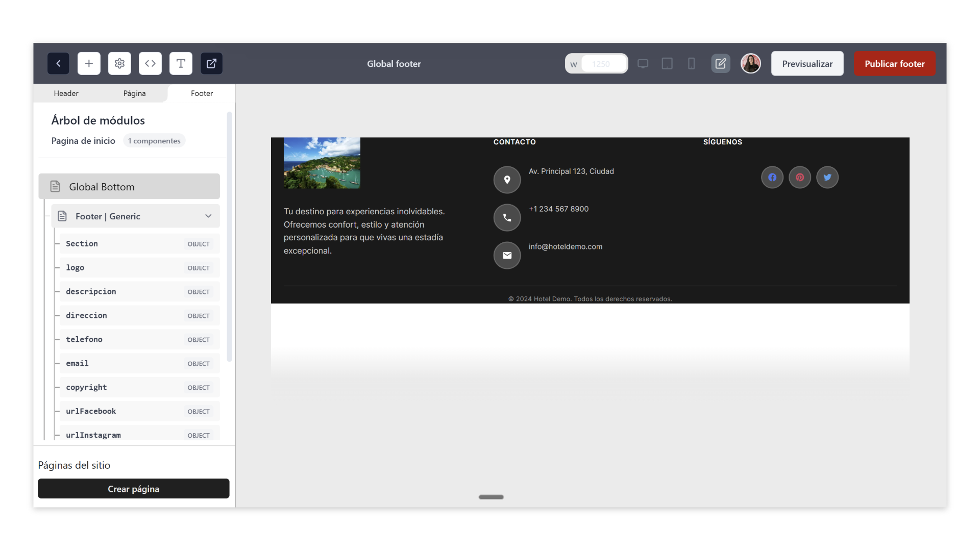Click the edit pencil icon in top bar
Screen dimensions: 980x551
coord(720,64)
